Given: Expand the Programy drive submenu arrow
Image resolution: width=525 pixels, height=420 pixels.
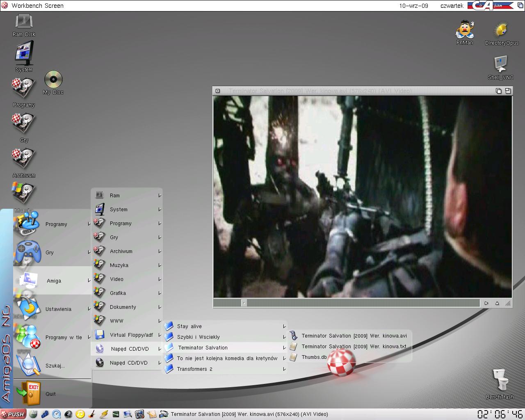Looking at the screenshot, I should coord(160,224).
